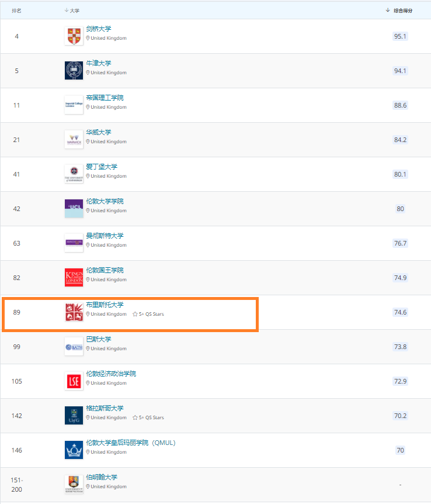
Task: Open the 牛津大学 link
Action: 99,63
